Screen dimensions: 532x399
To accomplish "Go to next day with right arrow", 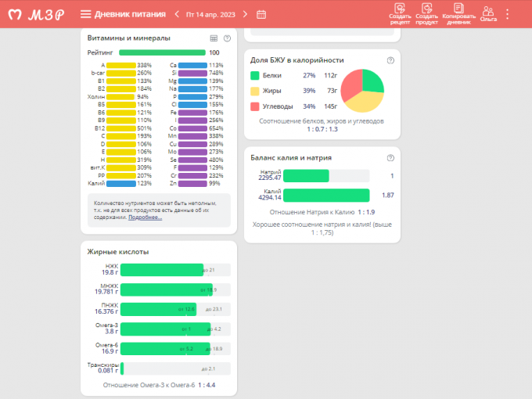I will 246,14.
